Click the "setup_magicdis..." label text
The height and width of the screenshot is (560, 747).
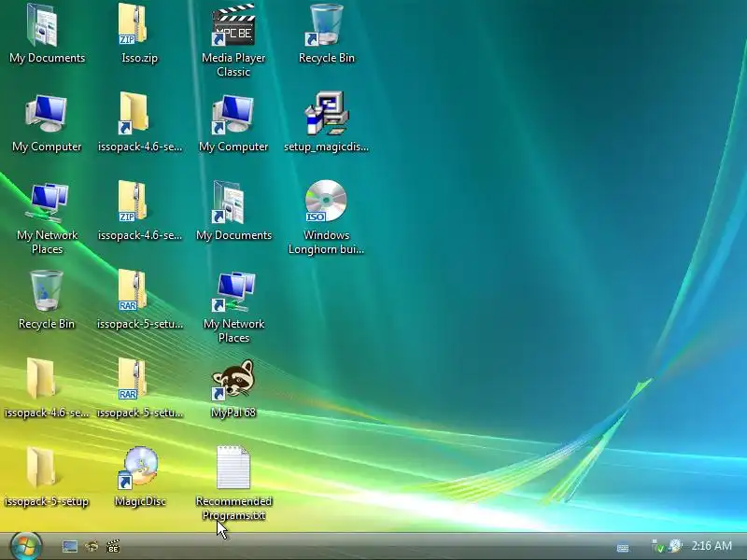click(x=326, y=147)
